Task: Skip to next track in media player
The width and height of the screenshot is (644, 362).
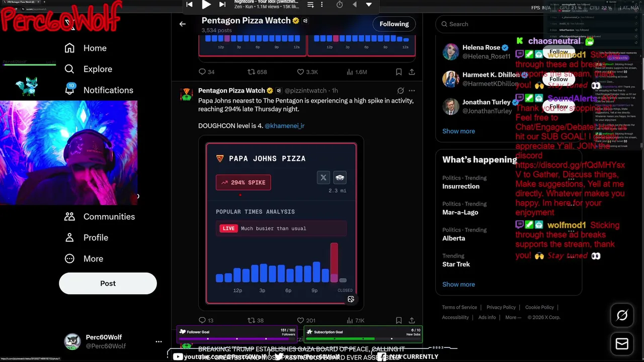Action: 222,5
